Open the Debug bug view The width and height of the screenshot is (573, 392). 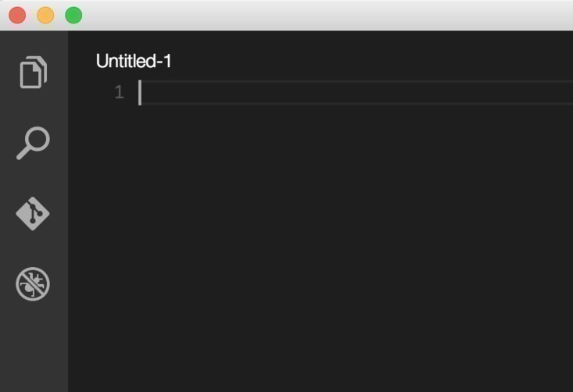tap(33, 284)
